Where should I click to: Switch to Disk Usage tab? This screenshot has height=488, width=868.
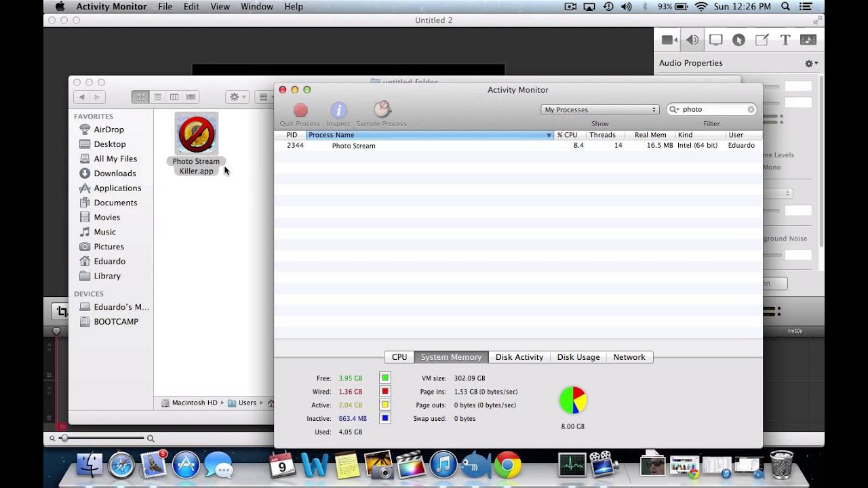(578, 357)
